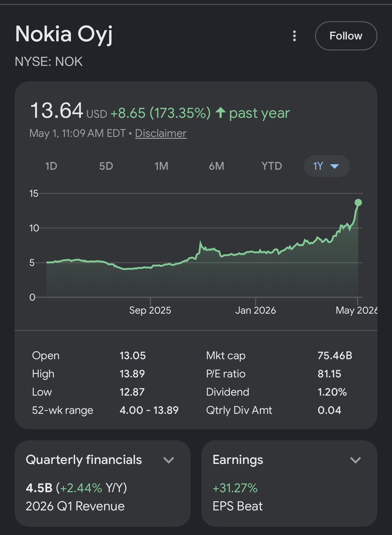
Task: Click the P/E ratio value 81.15
Action: pyautogui.click(x=330, y=374)
